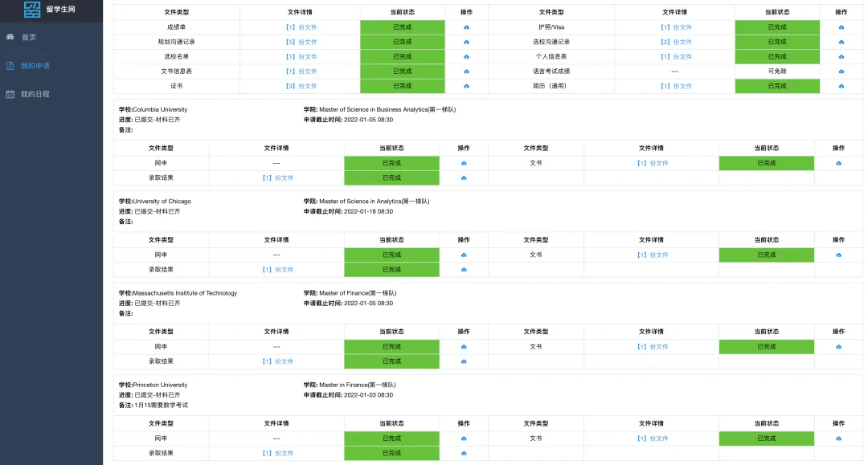Click the cloud icon beside 护照/Visa row
This screenshot has width=868, height=465.
point(841,27)
